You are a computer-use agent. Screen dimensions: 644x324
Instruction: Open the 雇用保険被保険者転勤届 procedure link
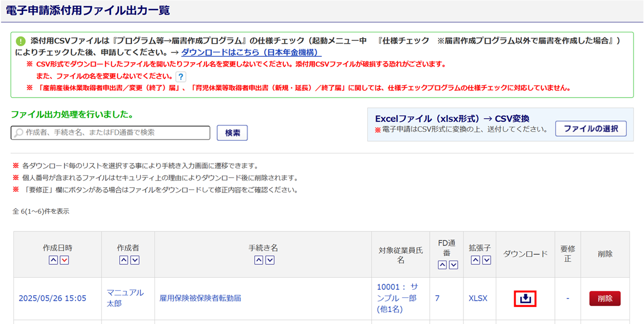(x=200, y=298)
